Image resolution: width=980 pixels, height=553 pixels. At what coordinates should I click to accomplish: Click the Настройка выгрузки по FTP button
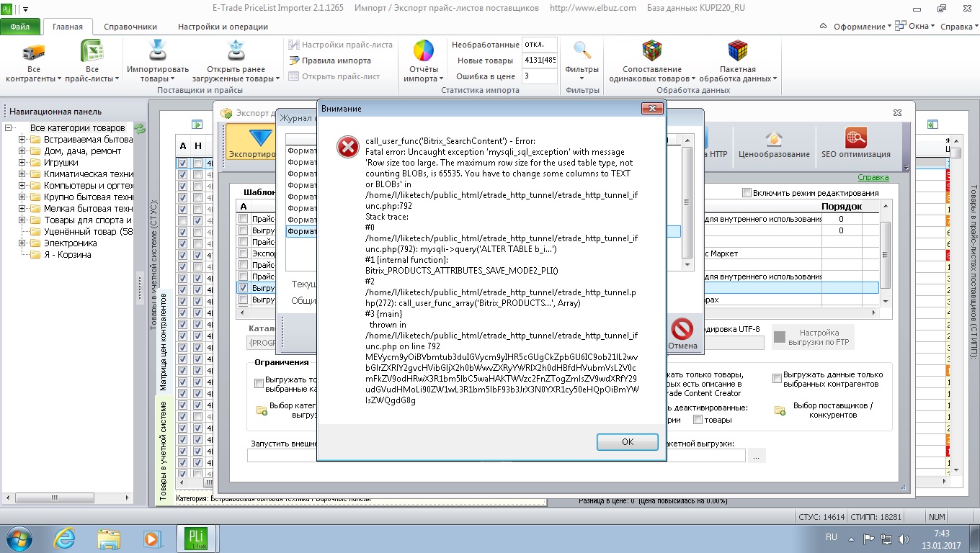point(813,338)
